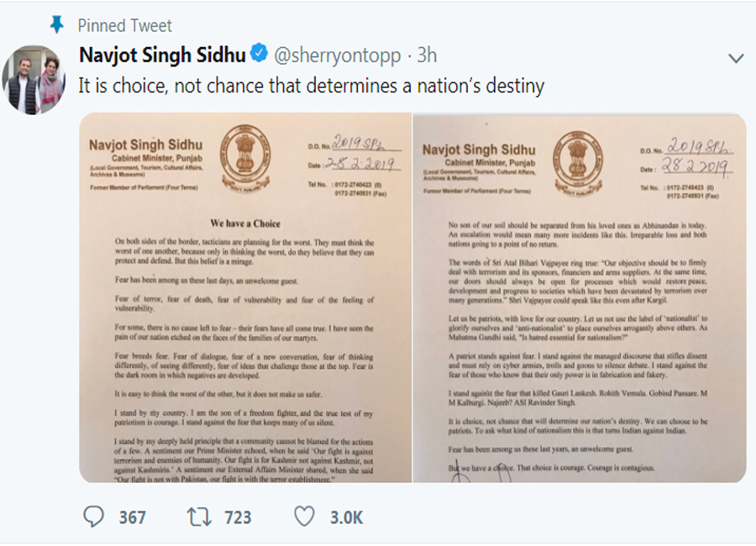Click the "We have a Choice" letter heading

tap(245, 223)
